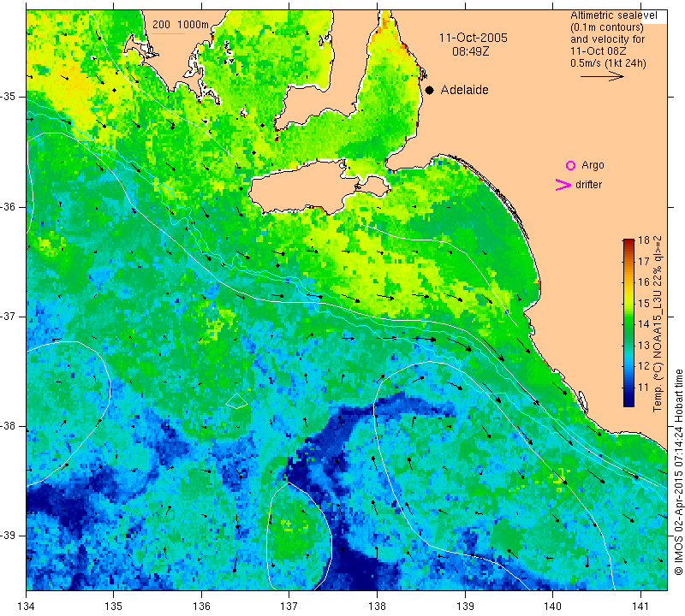The height and width of the screenshot is (616, 685).
Task: Click the '134' longitude axis label
Action: click(x=27, y=606)
